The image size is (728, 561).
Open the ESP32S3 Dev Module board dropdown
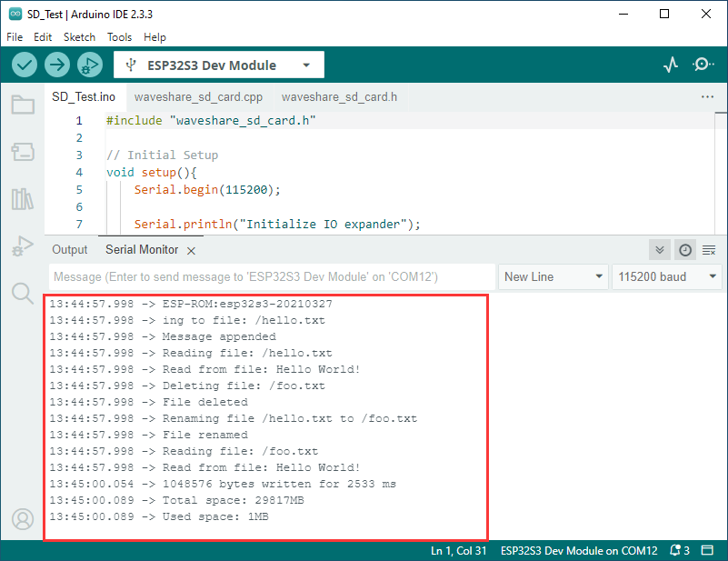(218, 65)
